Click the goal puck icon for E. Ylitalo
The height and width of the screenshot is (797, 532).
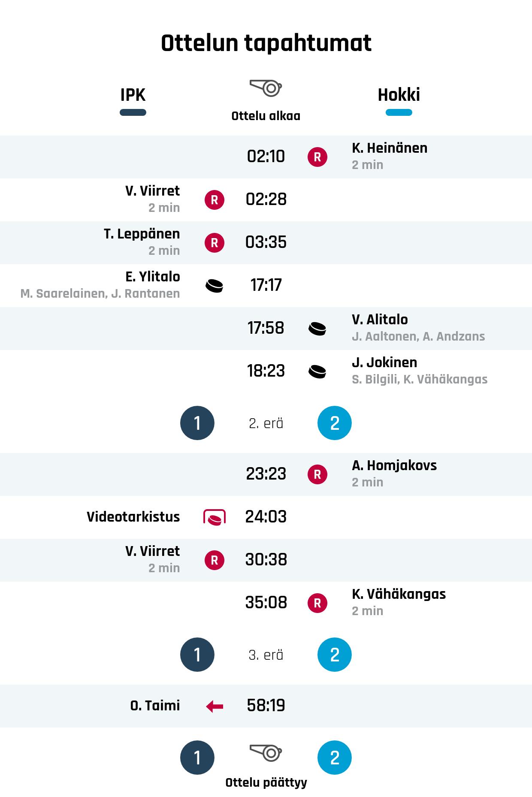[215, 286]
